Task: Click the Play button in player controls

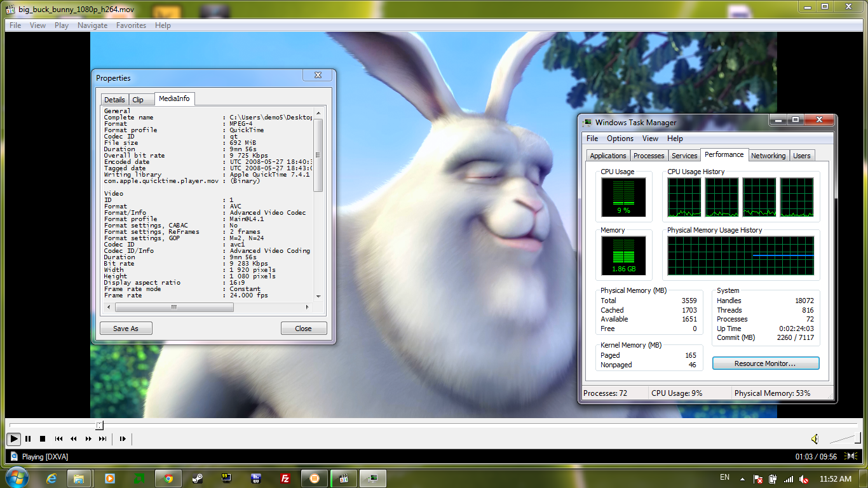Action: pyautogui.click(x=13, y=438)
